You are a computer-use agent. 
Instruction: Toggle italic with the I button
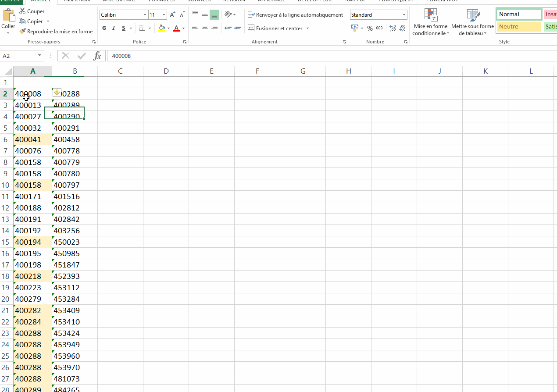114,28
